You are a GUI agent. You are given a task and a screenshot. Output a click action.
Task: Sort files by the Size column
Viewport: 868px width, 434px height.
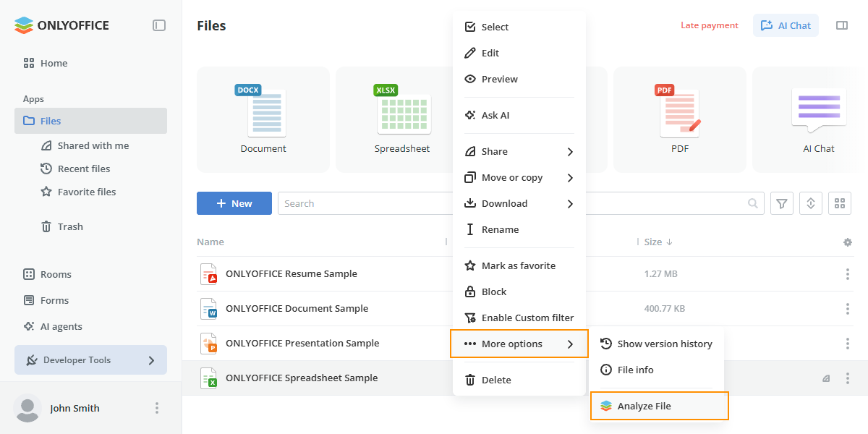658,242
